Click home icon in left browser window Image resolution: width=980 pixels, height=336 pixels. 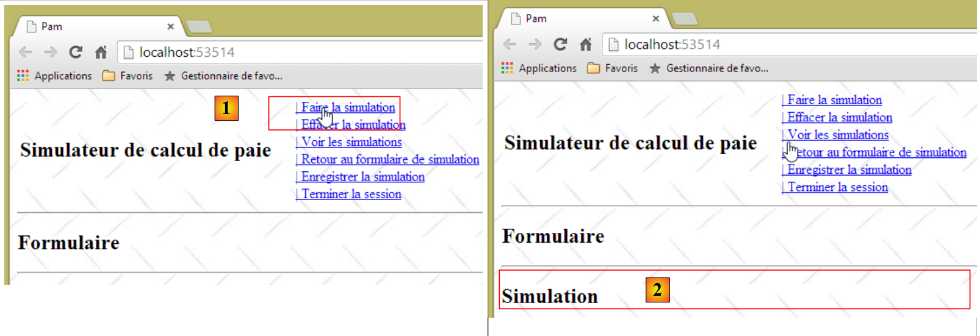click(x=101, y=52)
